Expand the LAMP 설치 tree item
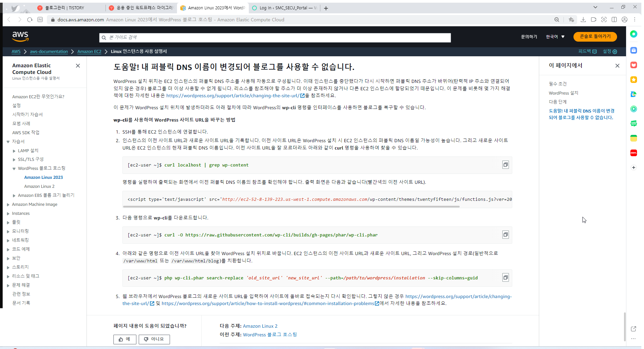644x349 pixels. coord(14,151)
